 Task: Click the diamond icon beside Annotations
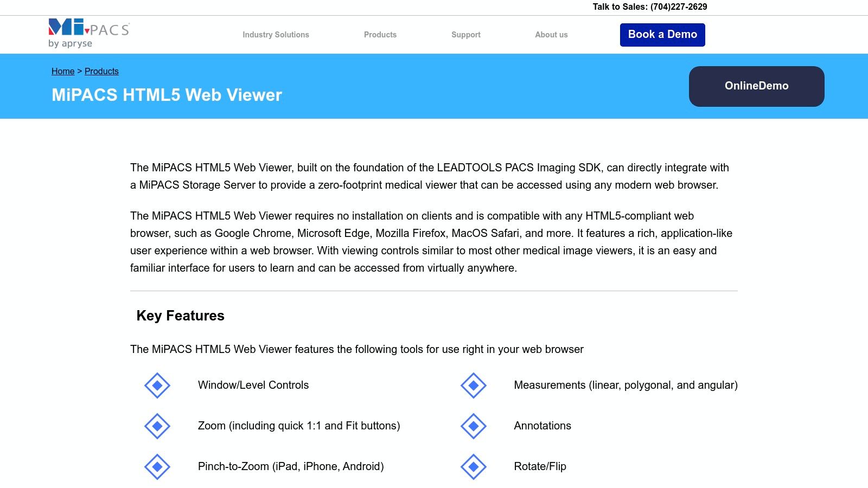pos(473,426)
